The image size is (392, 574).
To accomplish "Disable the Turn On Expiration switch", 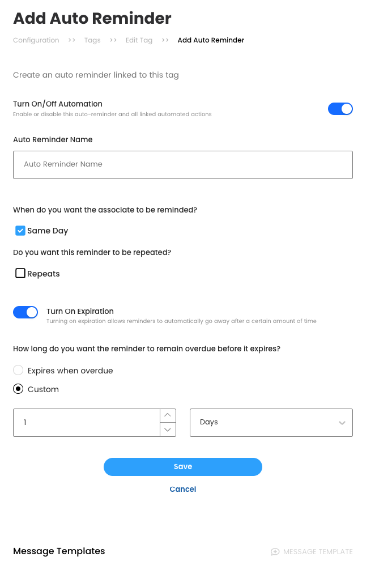I will (25, 312).
